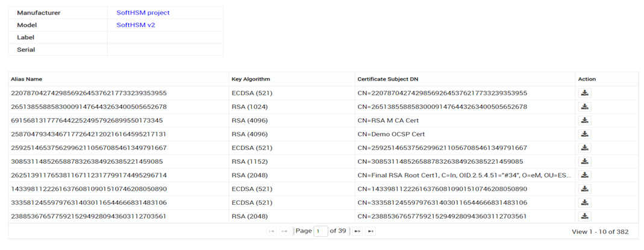The height and width of the screenshot is (250, 644).
Task: Jump to the last page of results
Action: 371,231
